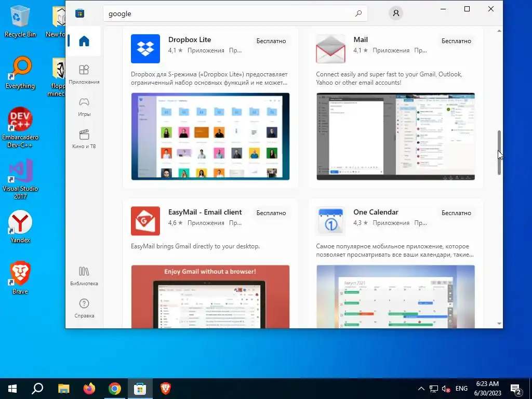Open the Игры section in the sidebar
The width and height of the screenshot is (532, 399).
click(84, 107)
